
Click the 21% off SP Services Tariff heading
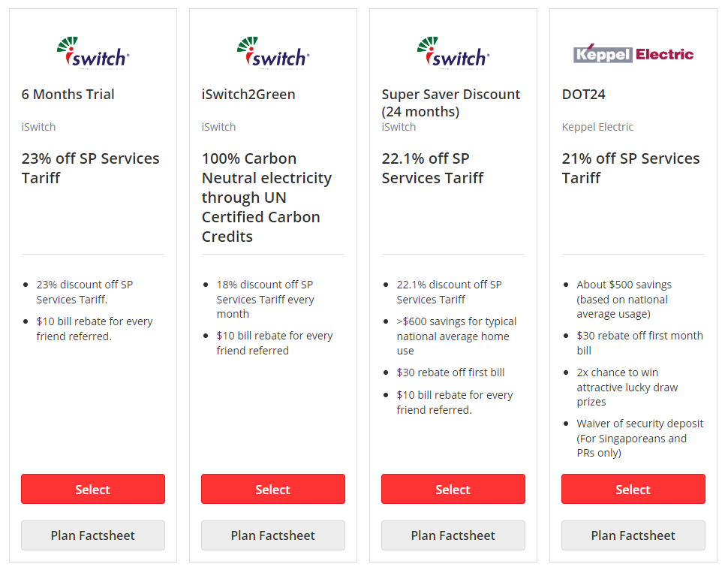pos(630,168)
